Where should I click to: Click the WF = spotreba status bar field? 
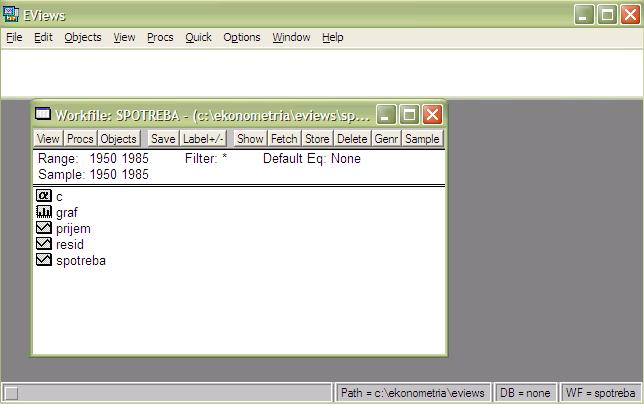(600, 393)
